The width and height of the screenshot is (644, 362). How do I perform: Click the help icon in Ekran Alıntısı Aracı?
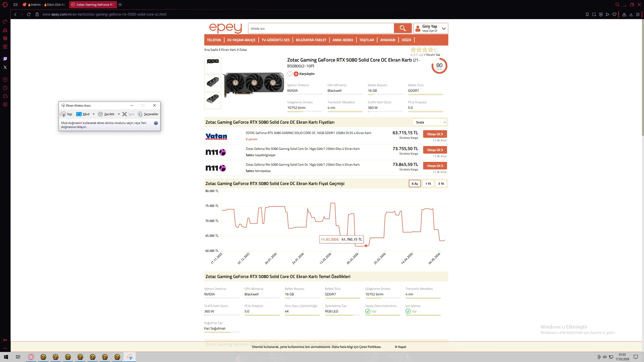(x=156, y=123)
